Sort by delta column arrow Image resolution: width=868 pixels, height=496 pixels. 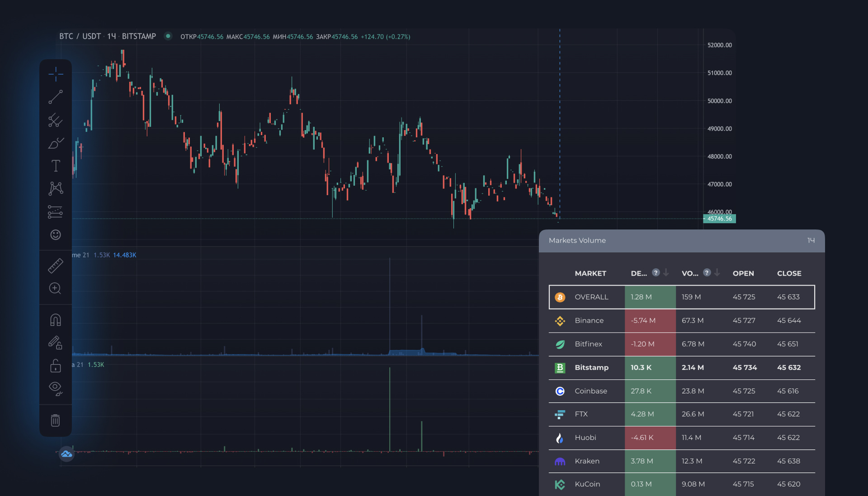coord(666,273)
